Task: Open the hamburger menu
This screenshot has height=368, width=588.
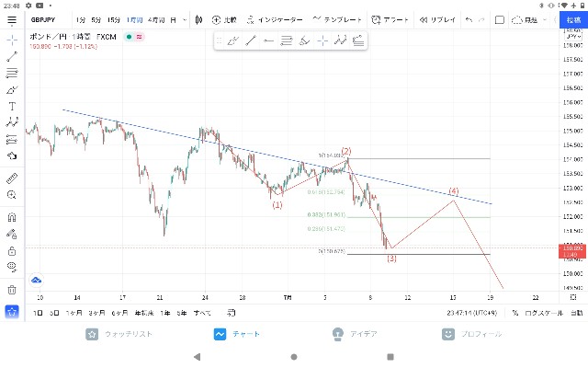Action: (x=12, y=20)
